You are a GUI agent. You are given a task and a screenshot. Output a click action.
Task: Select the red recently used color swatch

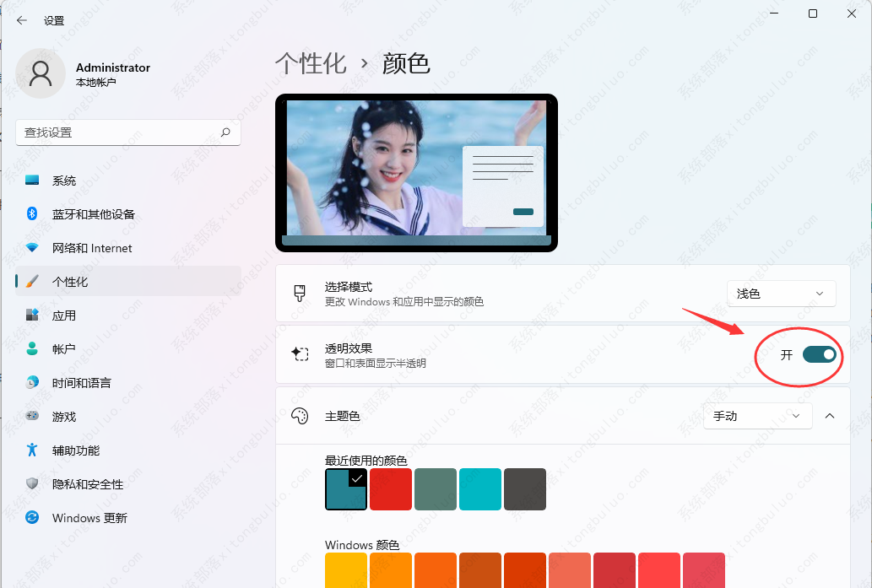[391, 489]
